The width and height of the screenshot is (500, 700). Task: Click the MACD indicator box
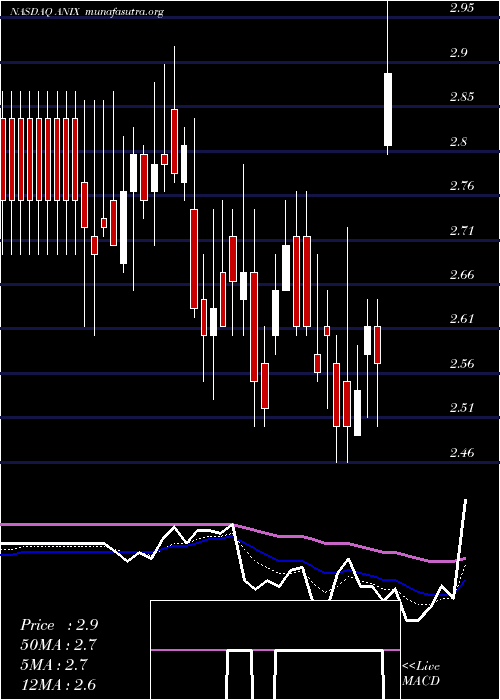(275, 650)
